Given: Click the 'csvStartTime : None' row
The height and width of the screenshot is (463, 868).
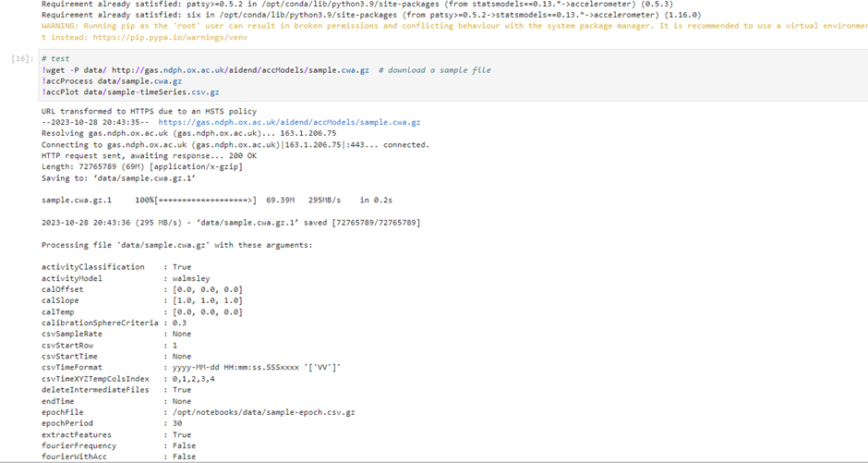Looking at the screenshot, I should 116,357.
